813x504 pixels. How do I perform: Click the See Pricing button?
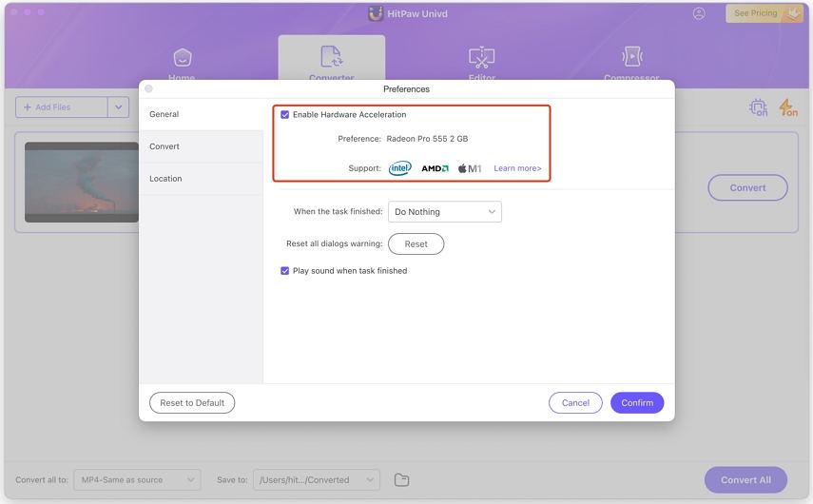[765, 13]
